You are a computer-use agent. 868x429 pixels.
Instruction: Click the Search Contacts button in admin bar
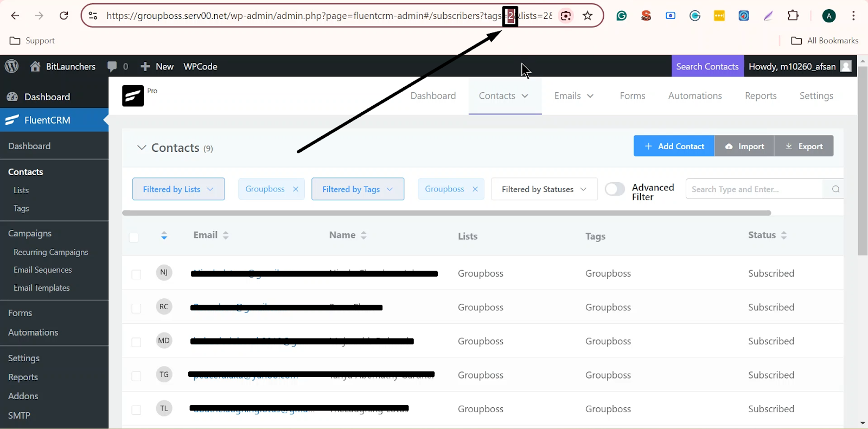(707, 66)
